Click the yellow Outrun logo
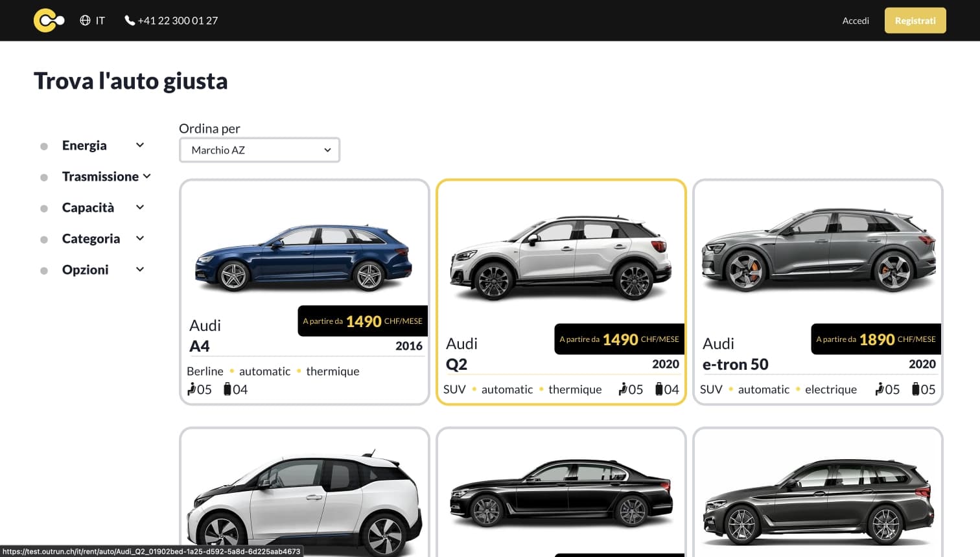 49,21
